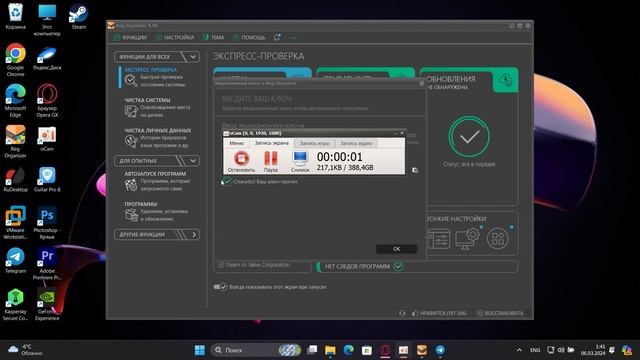Open АВТОЗАПУСК ПРОГРАММ in the sidebar
The width and height of the screenshot is (640, 360).
click(x=157, y=181)
